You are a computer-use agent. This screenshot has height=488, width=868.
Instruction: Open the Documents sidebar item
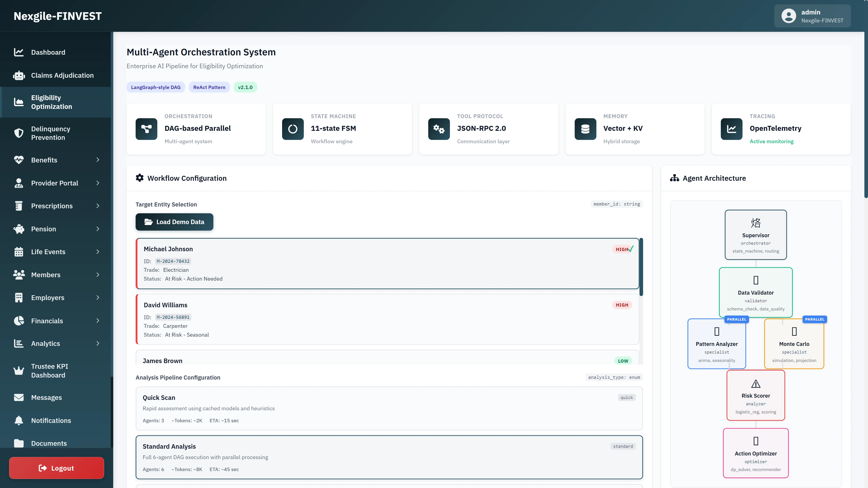pyautogui.click(x=49, y=443)
